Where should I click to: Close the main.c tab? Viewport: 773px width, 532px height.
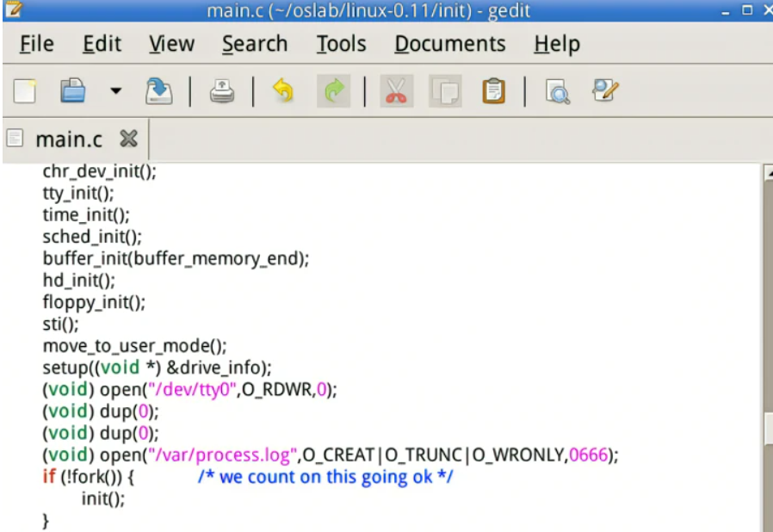pos(128,139)
